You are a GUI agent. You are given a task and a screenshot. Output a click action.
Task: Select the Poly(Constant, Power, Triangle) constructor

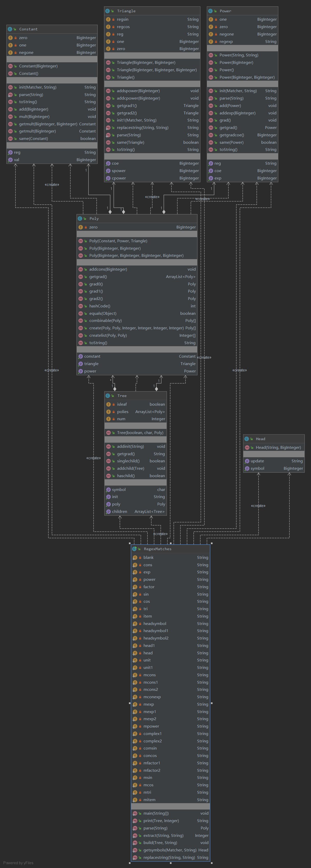click(137, 241)
